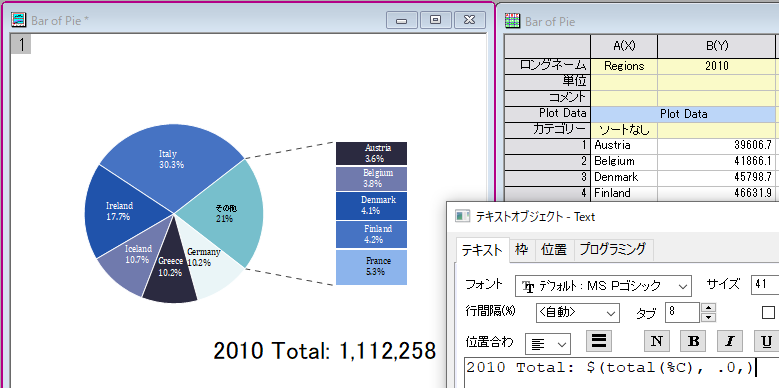Viewport: 779px width, 388px height.
Task: Click the Finland cell in row 4
Action: coord(624,193)
